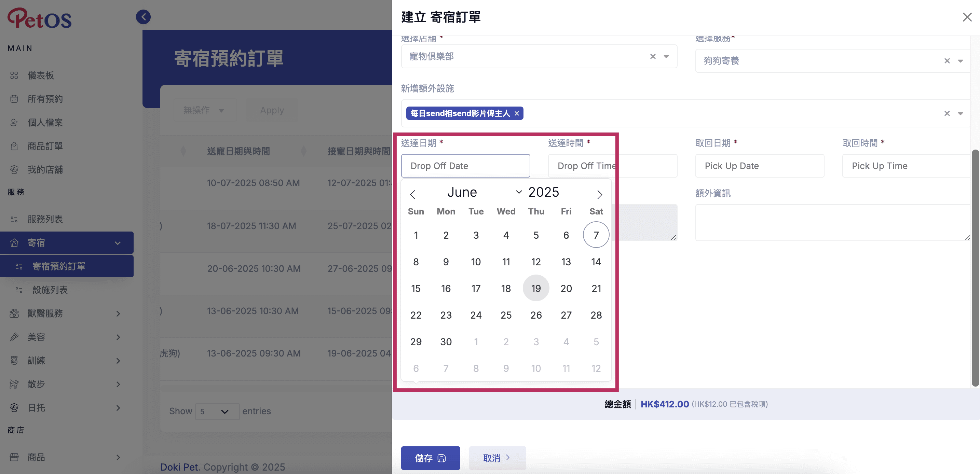Go to next month in calendar
This screenshot has width=980, height=474.
(600, 194)
